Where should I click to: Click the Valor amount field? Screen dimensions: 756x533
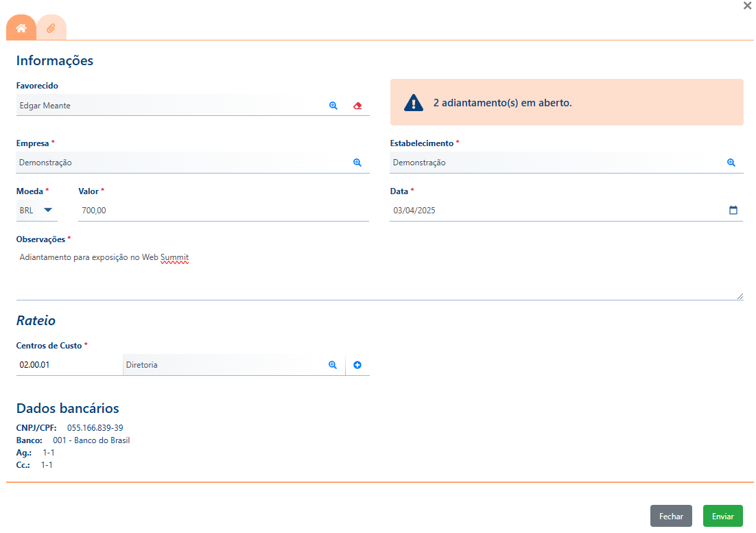click(224, 210)
